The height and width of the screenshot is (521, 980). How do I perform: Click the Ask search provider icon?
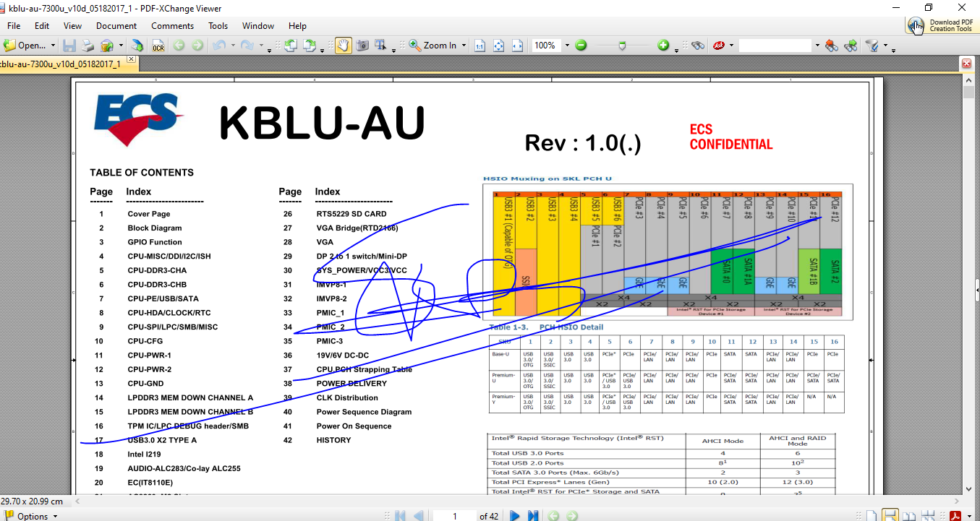pos(719,46)
